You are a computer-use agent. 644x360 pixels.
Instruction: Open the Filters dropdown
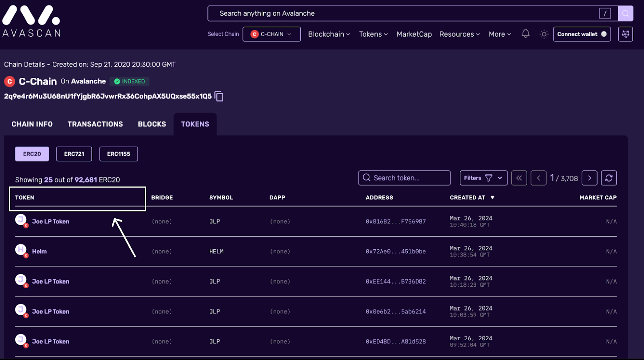(483, 178)
